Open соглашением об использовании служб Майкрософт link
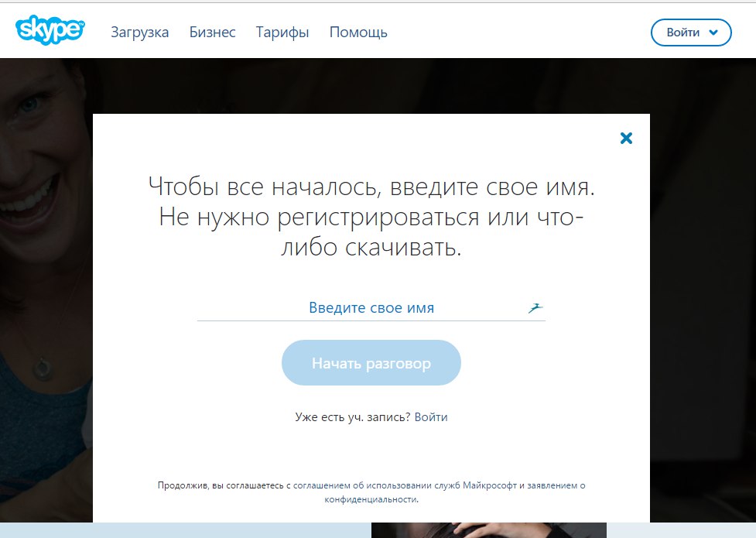The height and width of the screenshot is (538, 756). [x=405, y=485]
